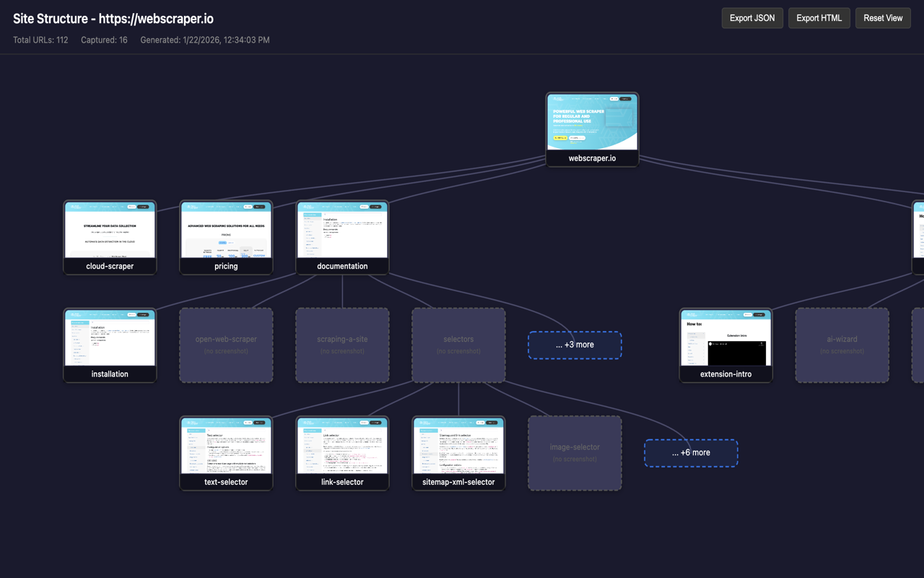
Task: Expand the "+3 more" documentation children
Action: (575, 345)
